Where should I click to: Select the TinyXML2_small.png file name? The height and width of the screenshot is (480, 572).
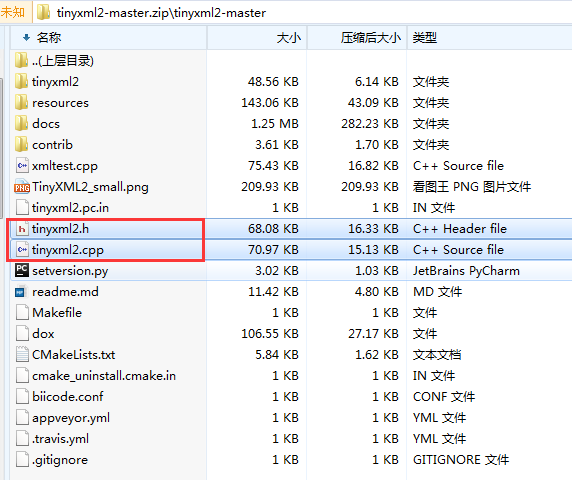(x=90, y=187)
